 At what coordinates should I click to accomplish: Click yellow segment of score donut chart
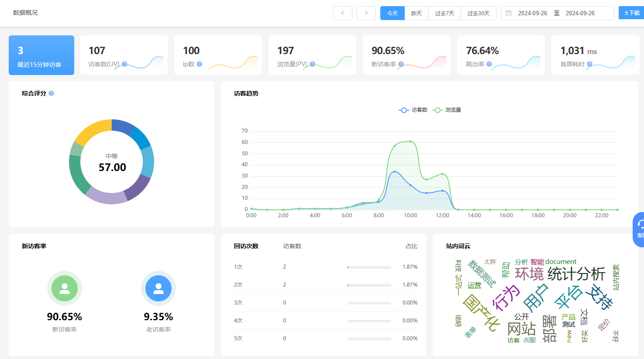coord(92,130)
